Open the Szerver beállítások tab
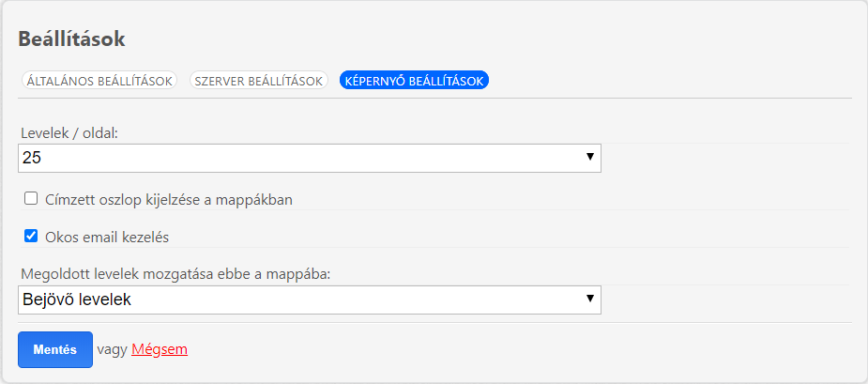 click(x=258, y=81)
